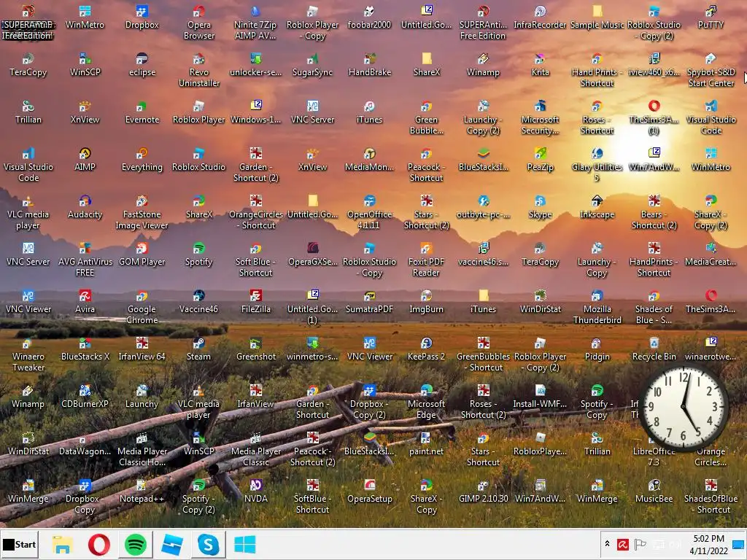
Task: Open the Action Center flag icon
Action: [x=640, y=544]
